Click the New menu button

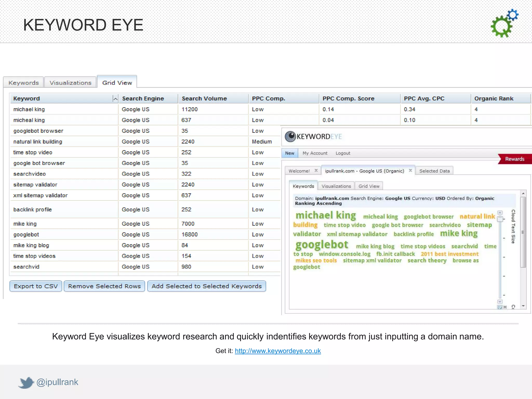pos(290,153)
